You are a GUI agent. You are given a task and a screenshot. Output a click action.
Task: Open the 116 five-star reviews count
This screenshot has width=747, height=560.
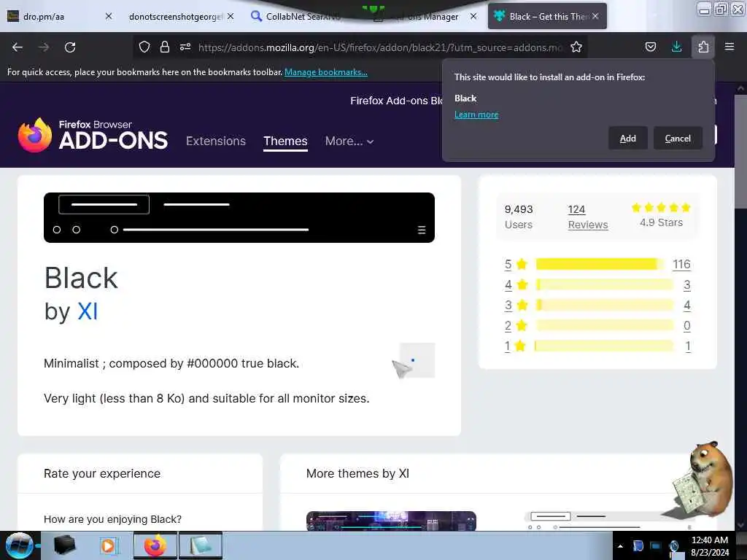[681, 264]
